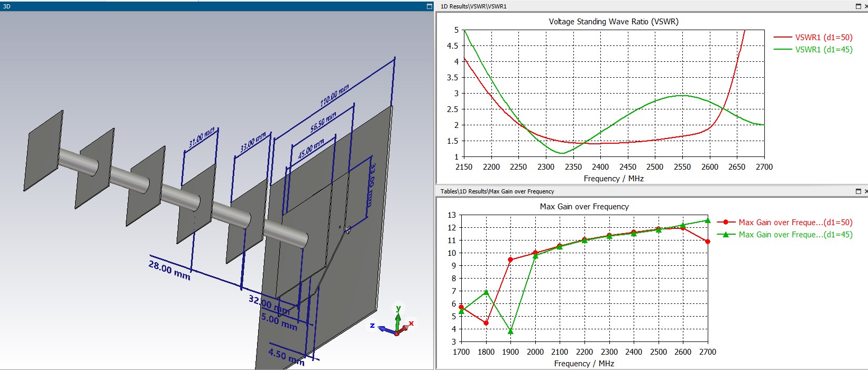
Task: Click the Voltage Standing Wave Ratio plot title
Action: click(x=614, y=22)
